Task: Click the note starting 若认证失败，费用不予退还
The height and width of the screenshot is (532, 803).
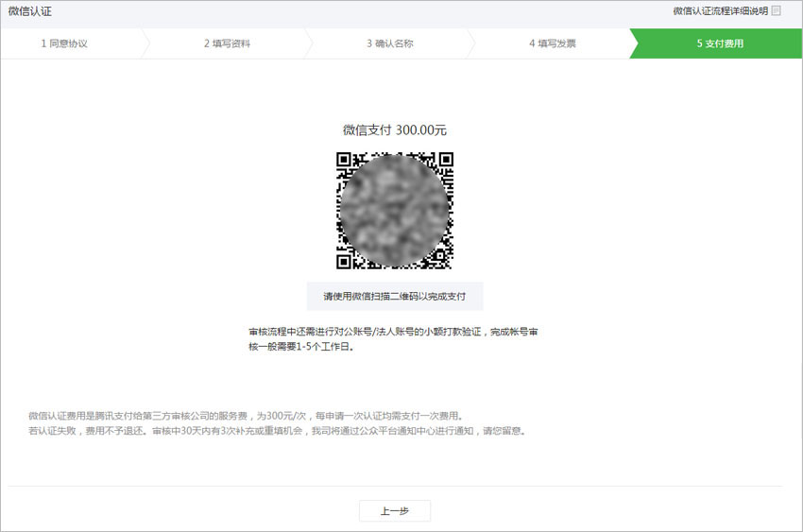Action: (277, 431)
